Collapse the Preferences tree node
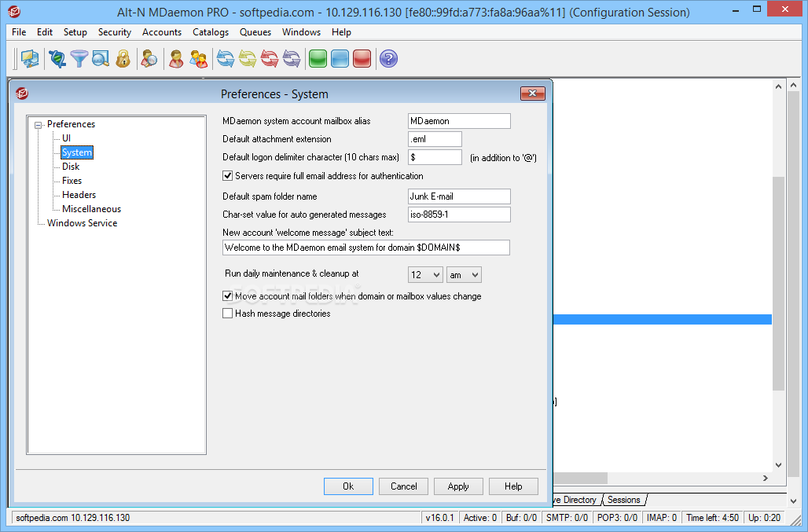The width and height of the screenshot is (808, 532). (x=39, y=125)
